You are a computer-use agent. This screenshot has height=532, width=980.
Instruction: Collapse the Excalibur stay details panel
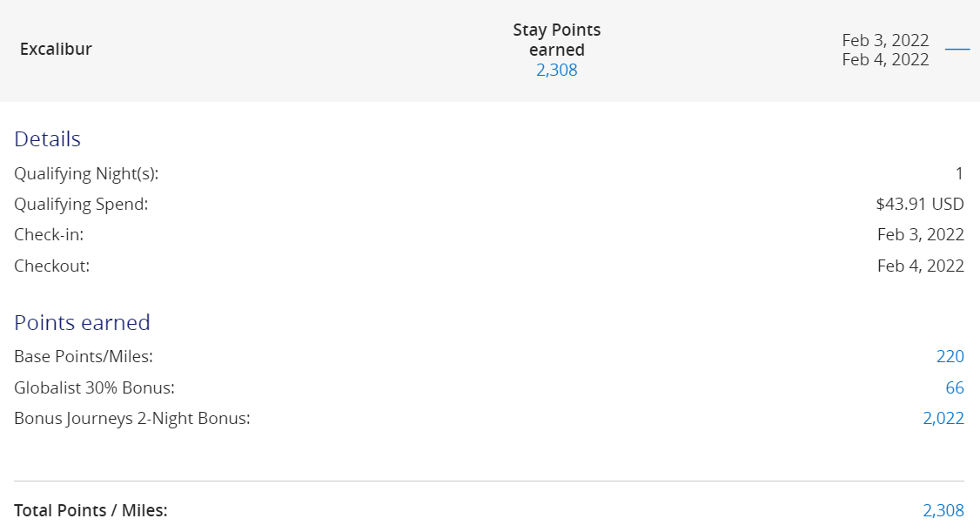pyautogui.click(x=957, y=50)
